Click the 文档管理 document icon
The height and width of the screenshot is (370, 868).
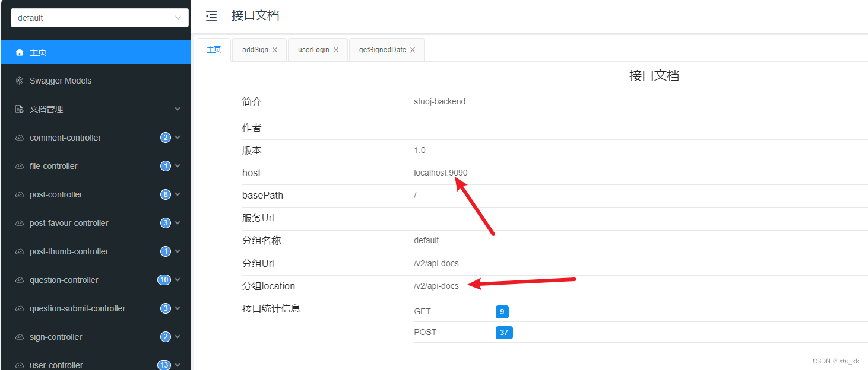21,109
